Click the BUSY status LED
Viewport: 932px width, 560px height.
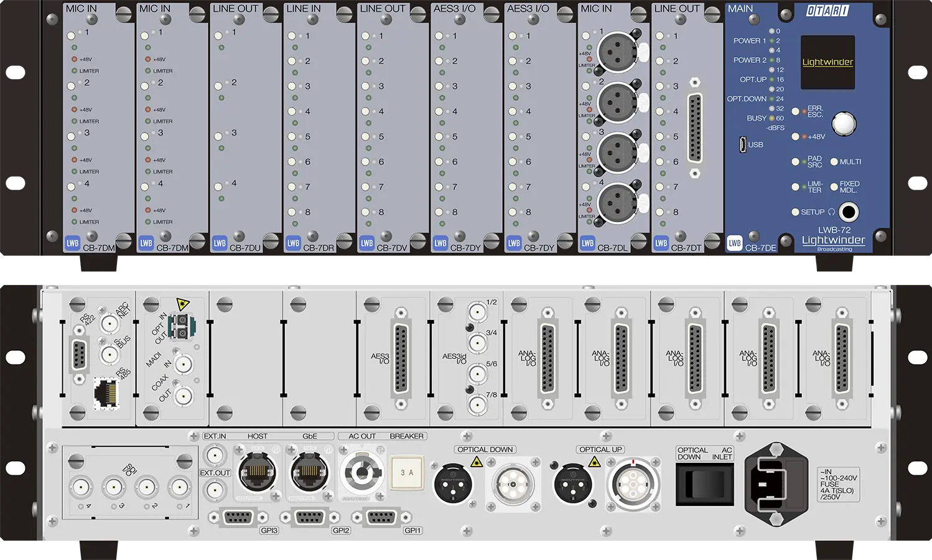[x=771, y=118]
